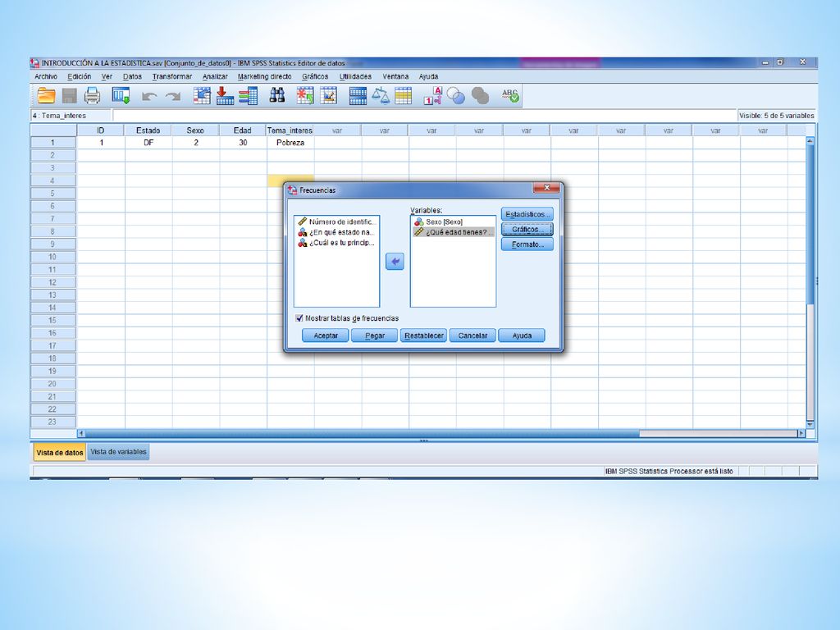
Task: Click the Formato... button
Action: 527,244
